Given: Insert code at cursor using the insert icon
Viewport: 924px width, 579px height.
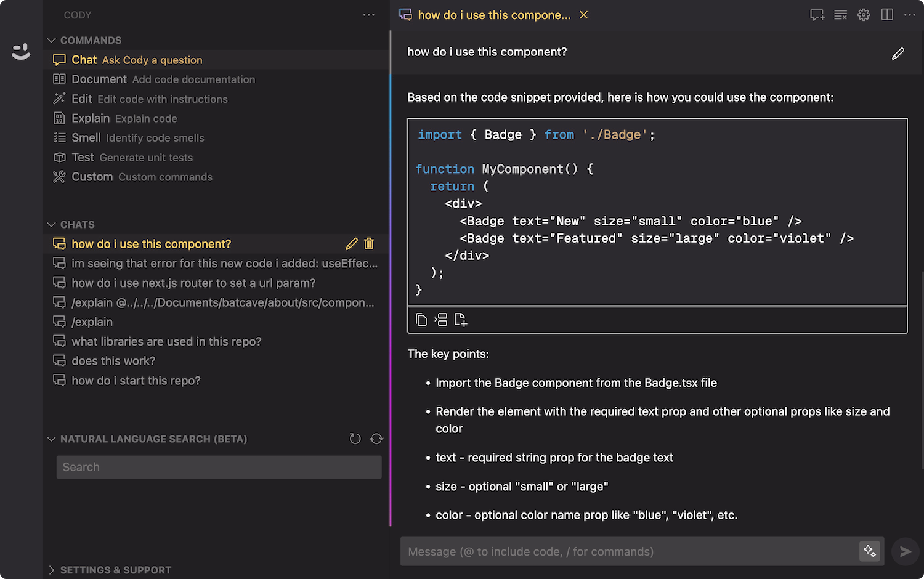Looking at the screenshot, I should (x=441, y=320).
